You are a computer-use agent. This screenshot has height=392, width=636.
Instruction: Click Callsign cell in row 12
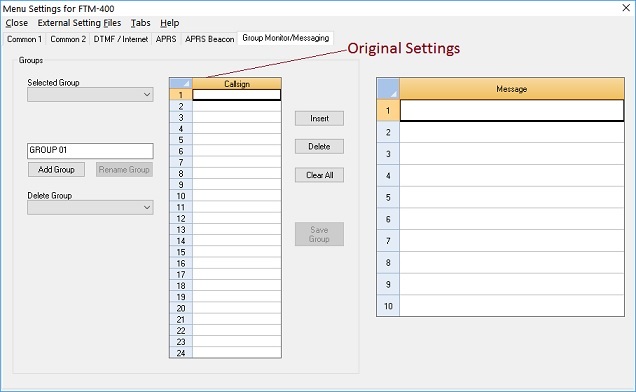pyautogui.click(x=237, y=218)
